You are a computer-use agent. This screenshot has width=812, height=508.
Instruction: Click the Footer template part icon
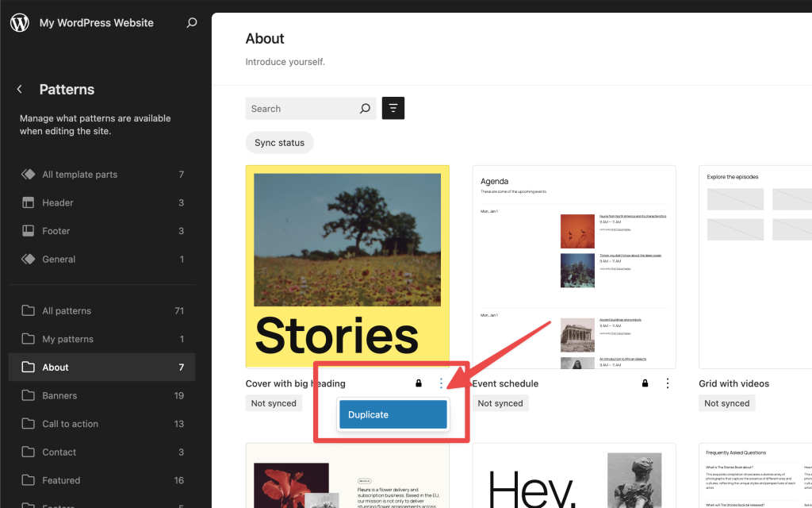[x=29, y=230]
